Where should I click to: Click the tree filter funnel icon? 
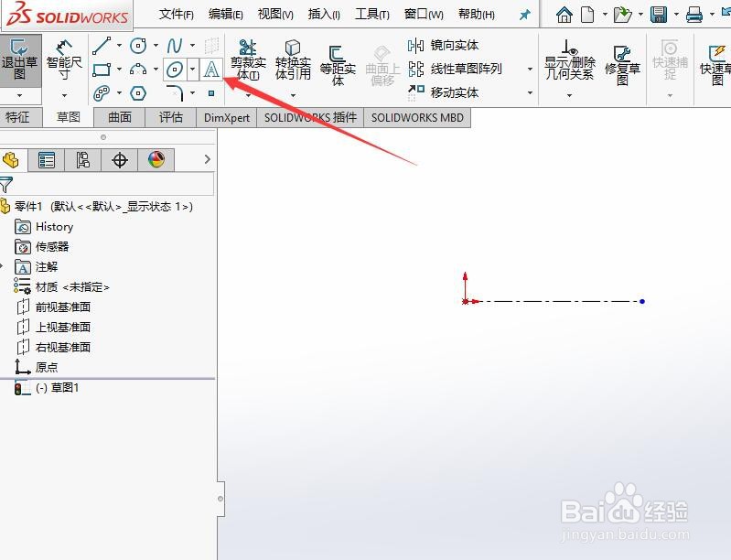[5, 185]
